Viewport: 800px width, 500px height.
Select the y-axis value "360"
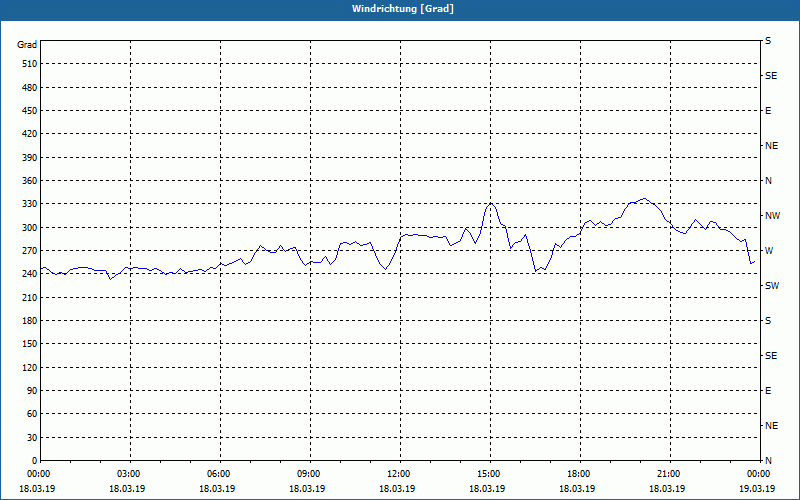pos(30,181)
